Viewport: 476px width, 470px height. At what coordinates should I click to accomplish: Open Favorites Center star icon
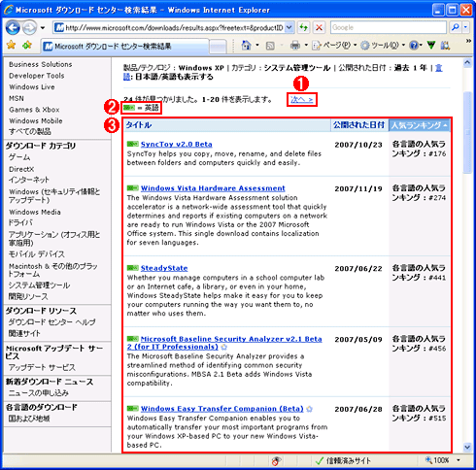coord(11,45)
